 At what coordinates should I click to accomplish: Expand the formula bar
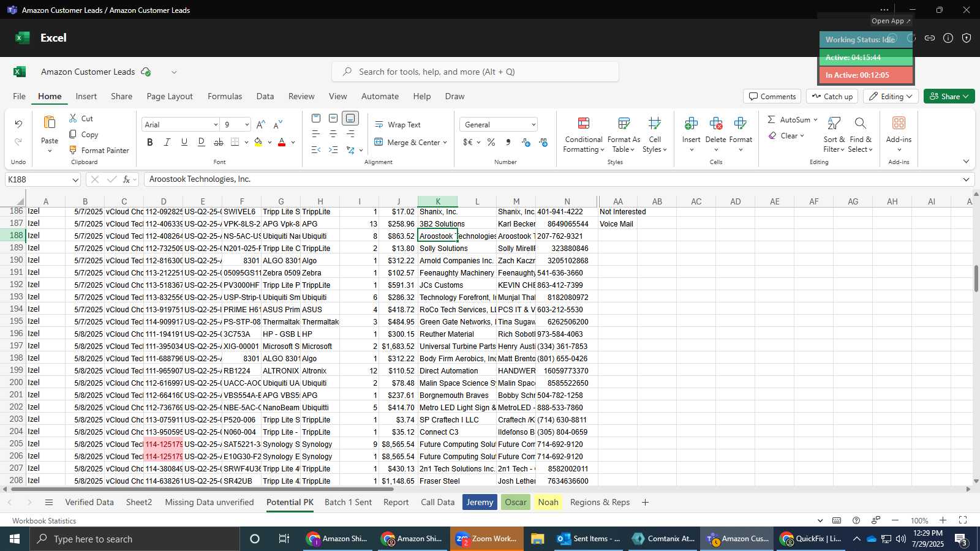click(x=966, y=180)
